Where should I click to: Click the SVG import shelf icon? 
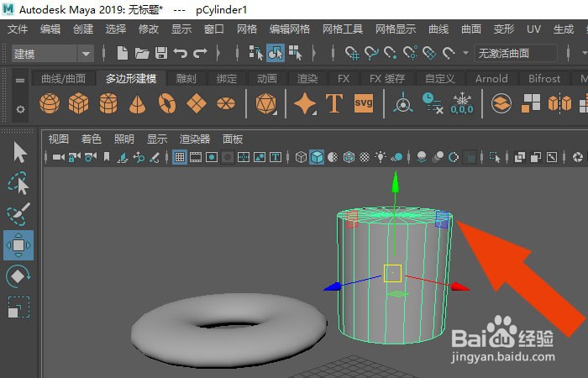(364, 103)
